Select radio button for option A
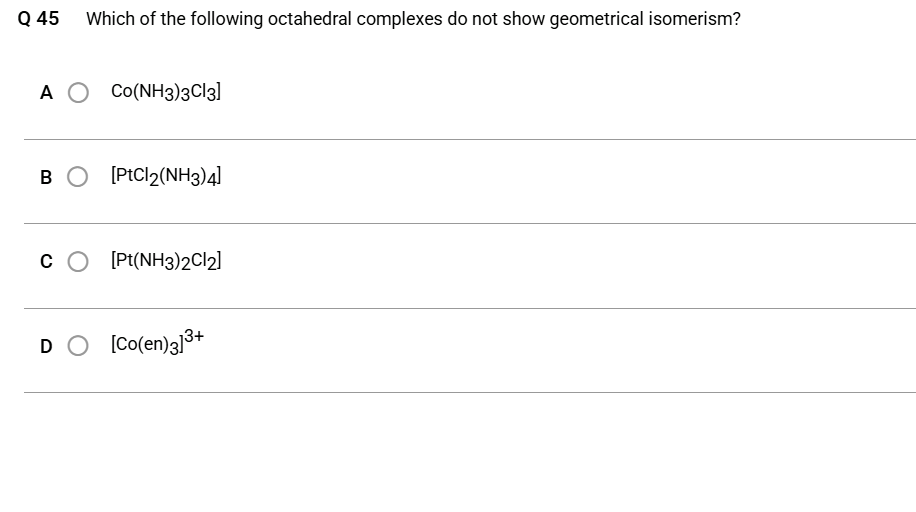916x512 pixels. click(78, 92)
